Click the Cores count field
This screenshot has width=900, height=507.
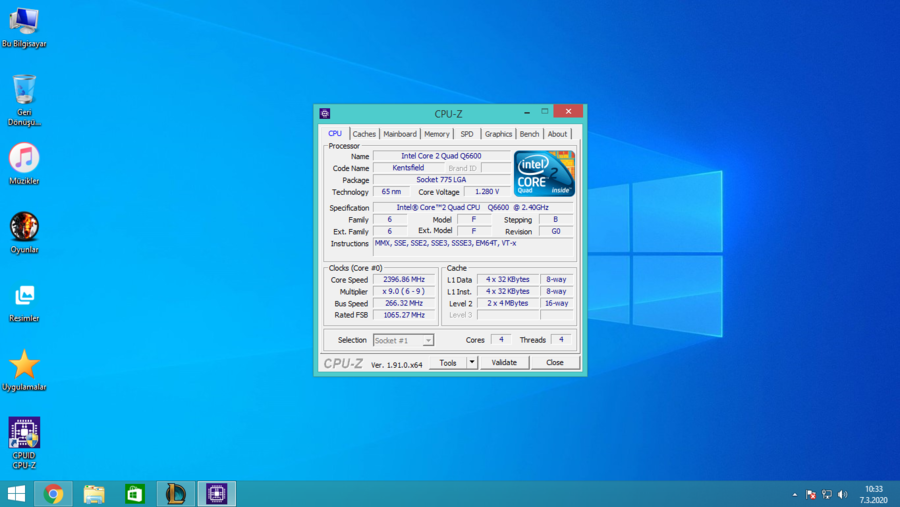click(501, 340)
